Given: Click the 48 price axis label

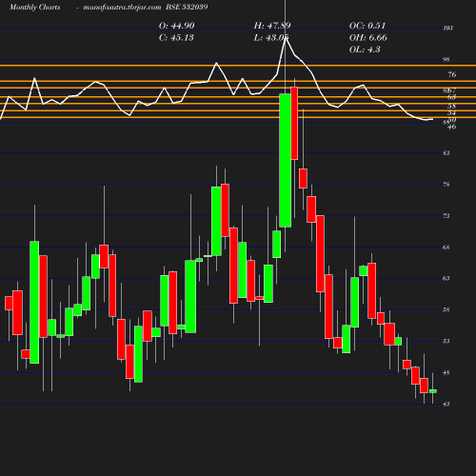Looking at the screenshot, I should click(x=446, y=373).
